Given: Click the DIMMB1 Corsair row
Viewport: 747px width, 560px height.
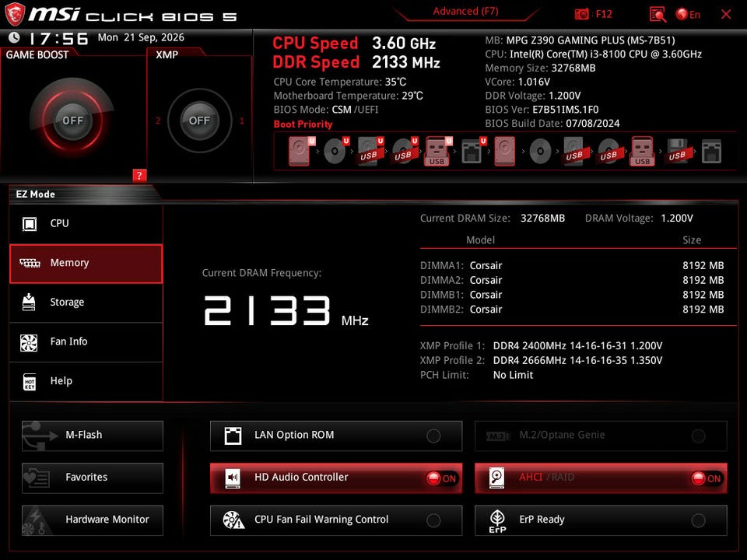Looking at the screenshot, I should (572, 295).
